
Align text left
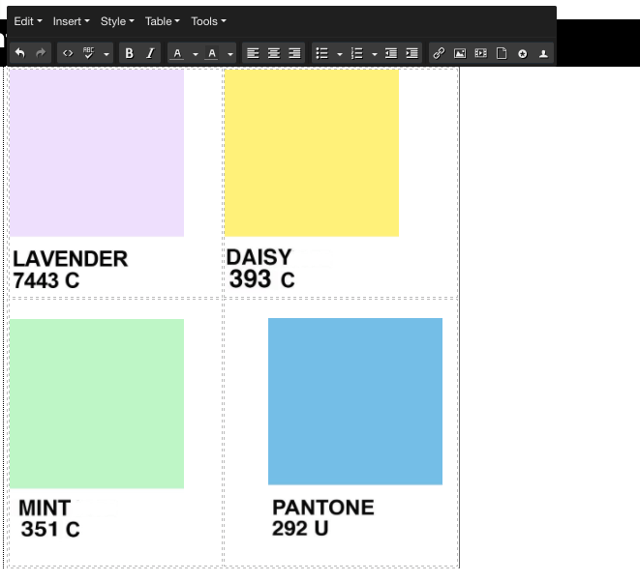pos(253,53)
